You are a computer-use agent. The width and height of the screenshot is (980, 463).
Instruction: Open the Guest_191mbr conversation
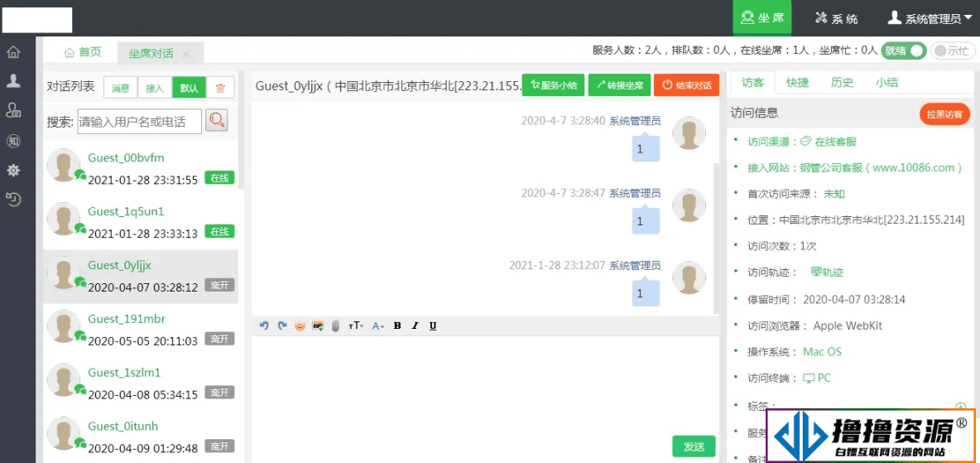[141, 330]
